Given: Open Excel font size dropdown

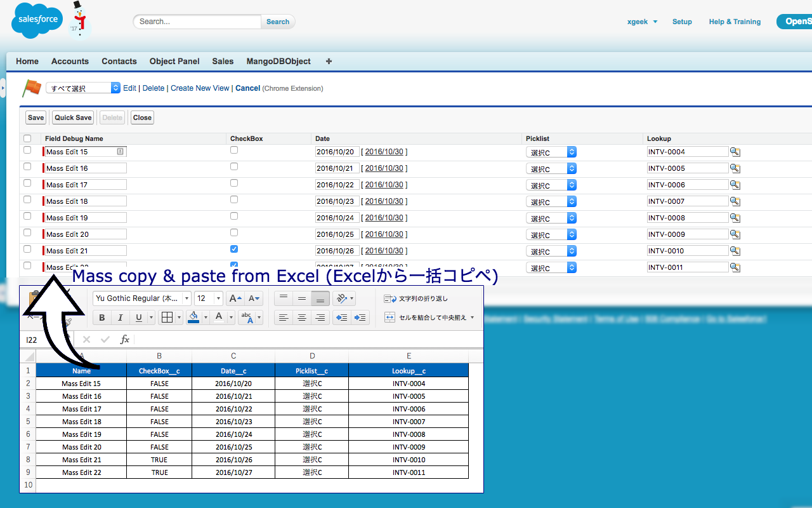Looking at the screenshot, I should (x=218, y=298).
